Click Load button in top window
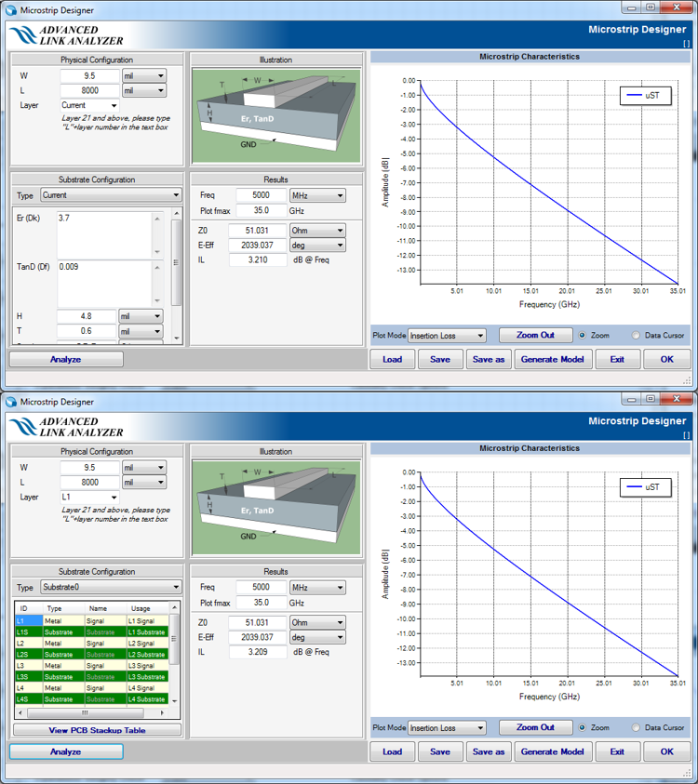Screen dimensions: 698x784 [x=393, y=359]
